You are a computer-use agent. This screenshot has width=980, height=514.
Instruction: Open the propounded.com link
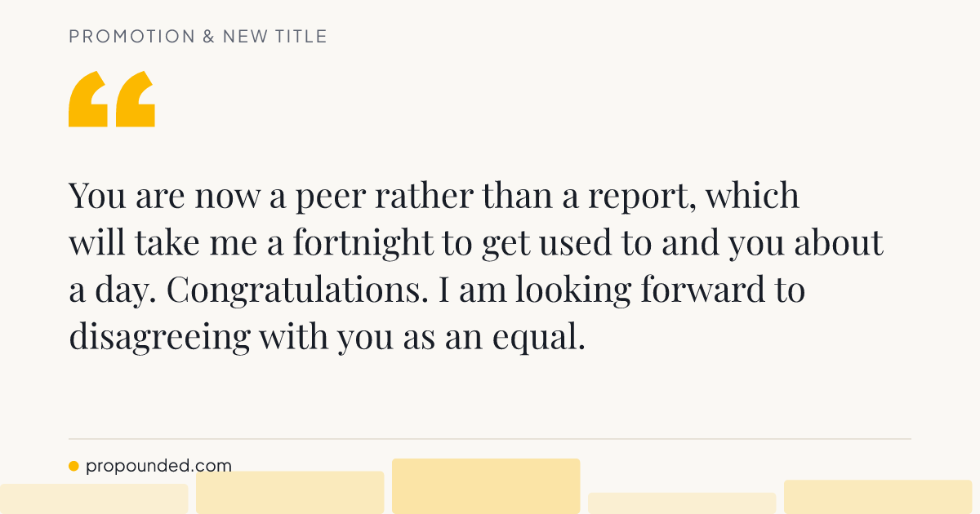coord(158,467)
